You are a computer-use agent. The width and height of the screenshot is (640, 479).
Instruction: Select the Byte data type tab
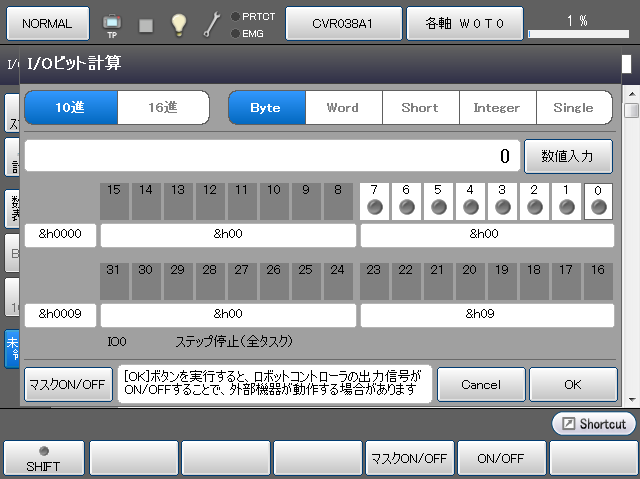click(266, 107)
